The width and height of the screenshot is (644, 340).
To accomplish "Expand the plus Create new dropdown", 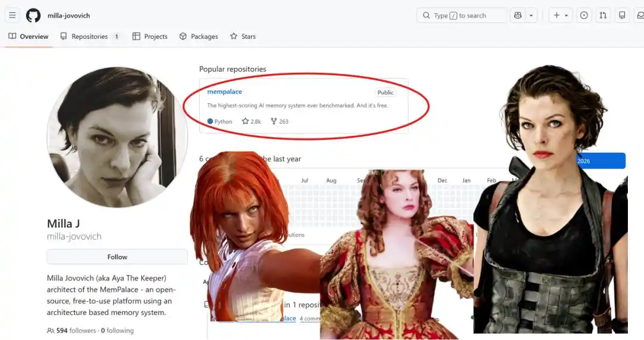I will 561,16.
